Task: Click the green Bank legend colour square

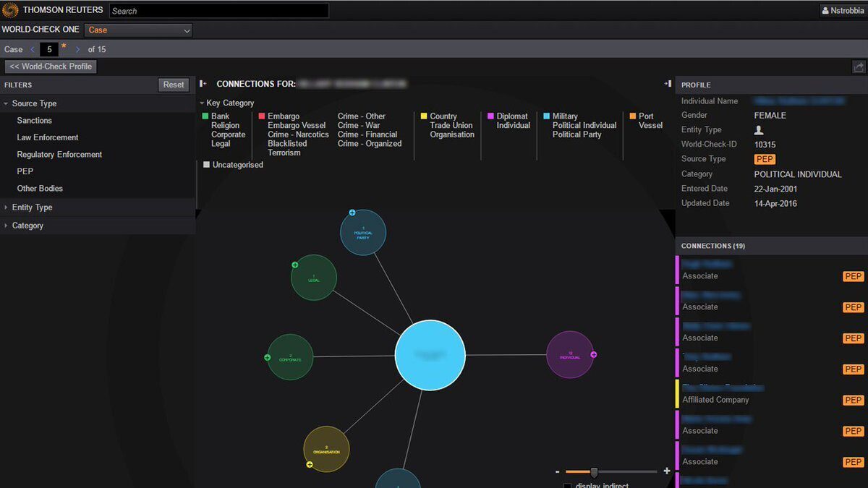Action: click(x=205, y=116)
